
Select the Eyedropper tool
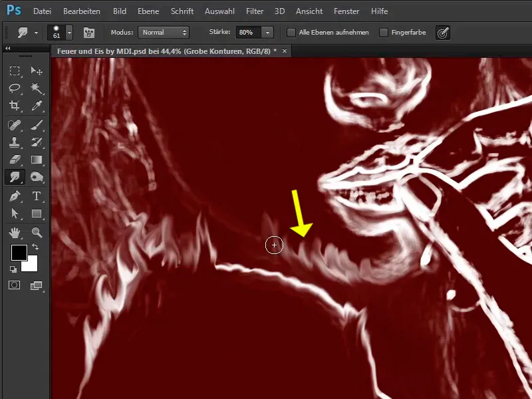pos(37,106)
